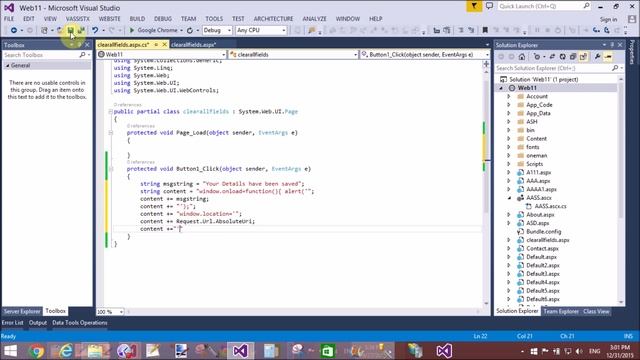Switch to the clearallfields.aspx tab

(x=193, y=44)
